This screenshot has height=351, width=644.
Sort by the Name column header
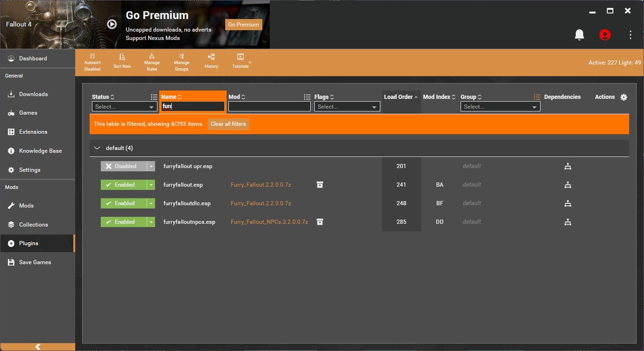pyautogui.click(x=171, y=97)
